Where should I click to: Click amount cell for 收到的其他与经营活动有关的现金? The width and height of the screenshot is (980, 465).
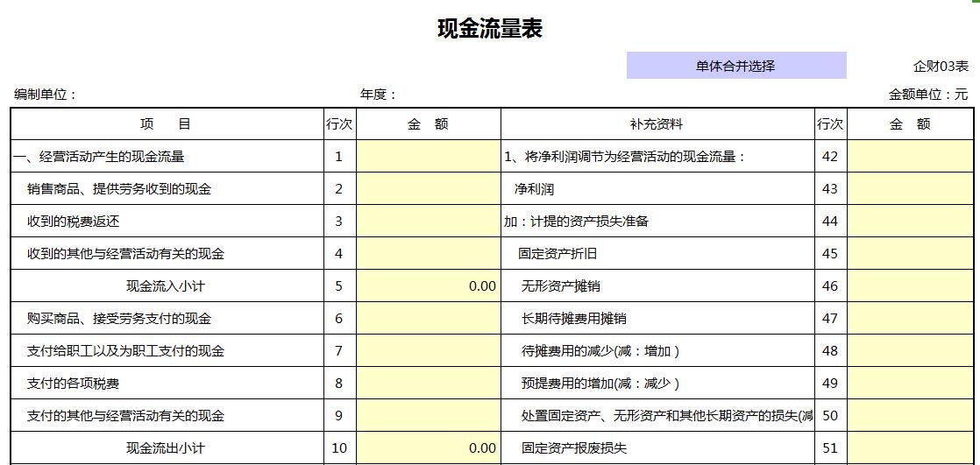[428, 253]
